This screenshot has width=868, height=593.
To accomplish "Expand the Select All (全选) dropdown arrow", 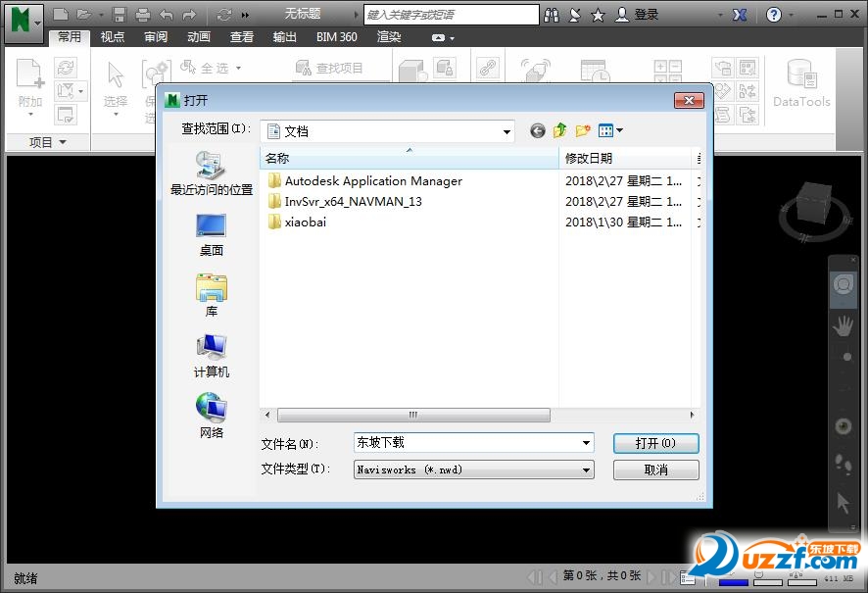I will click(x=239, y=68).
